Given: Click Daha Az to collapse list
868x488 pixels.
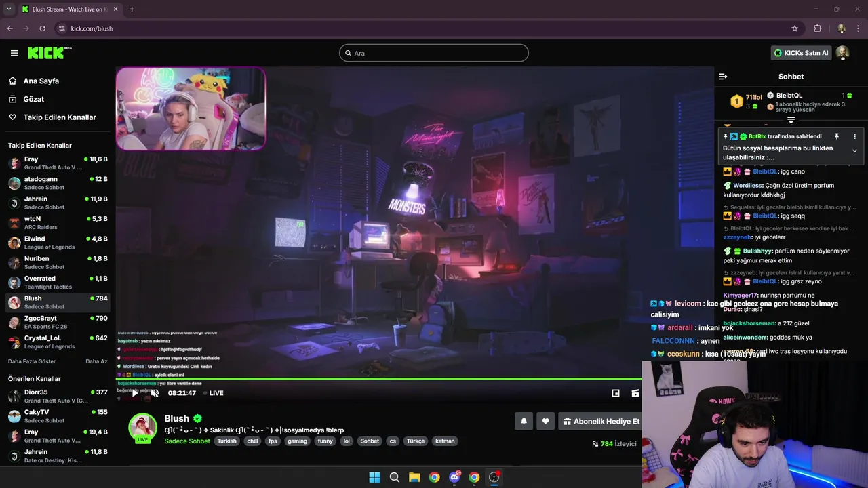Looking at the screenshot, I should [96, 361].
